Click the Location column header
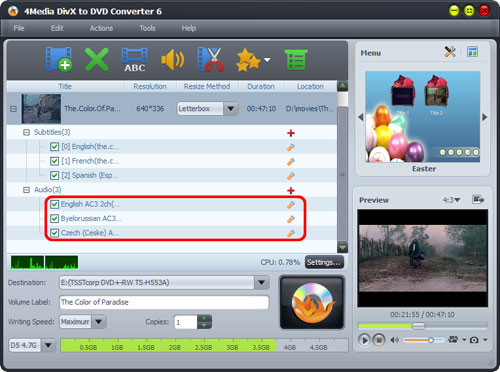Screen dimensions: 500x372 pos(310,86)
